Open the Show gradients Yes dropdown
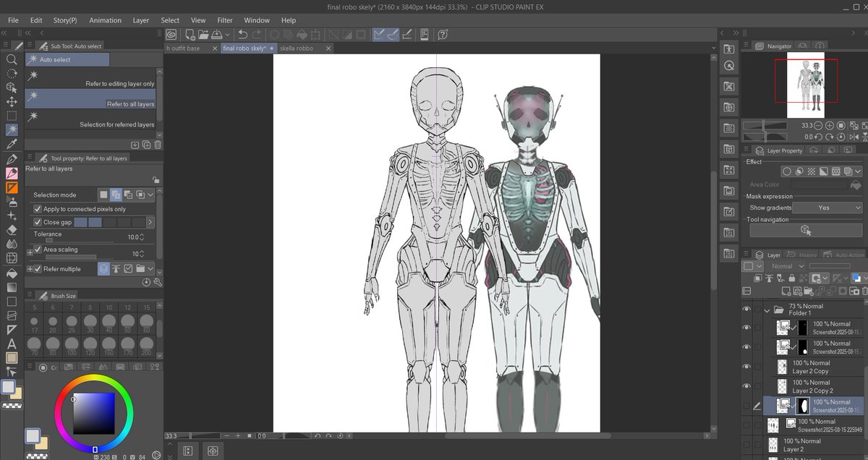868x460 pixels. 827,208
